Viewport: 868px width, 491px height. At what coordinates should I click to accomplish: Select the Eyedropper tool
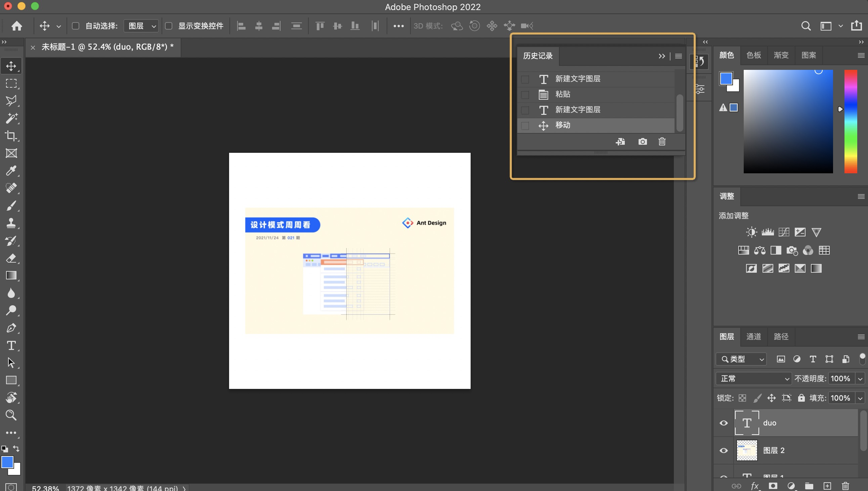(x=11, y=171)
